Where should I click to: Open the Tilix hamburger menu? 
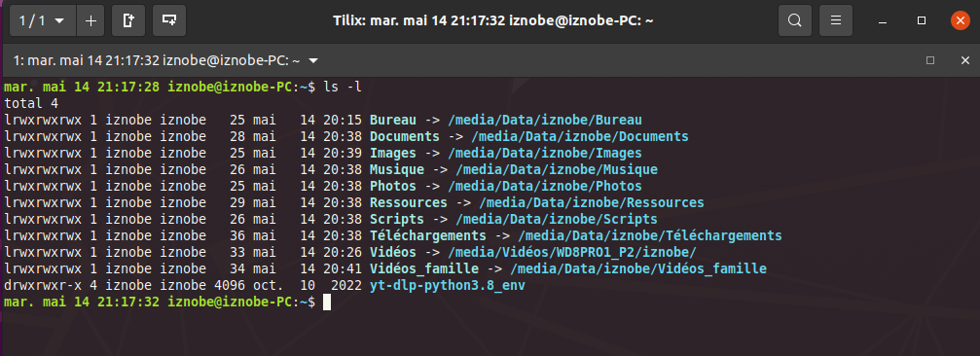pos(836,20)
